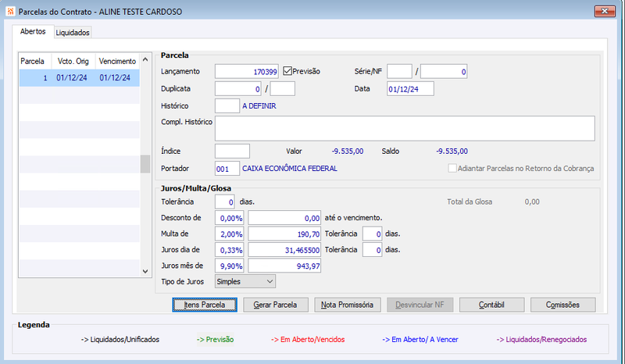This screenshot has width=625, height=364.
Task: Switch to the Liquidados tab
Action: [73, 32]
